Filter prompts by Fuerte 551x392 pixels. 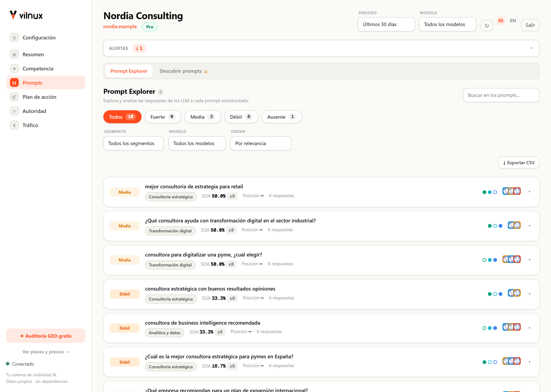point(163,117)
